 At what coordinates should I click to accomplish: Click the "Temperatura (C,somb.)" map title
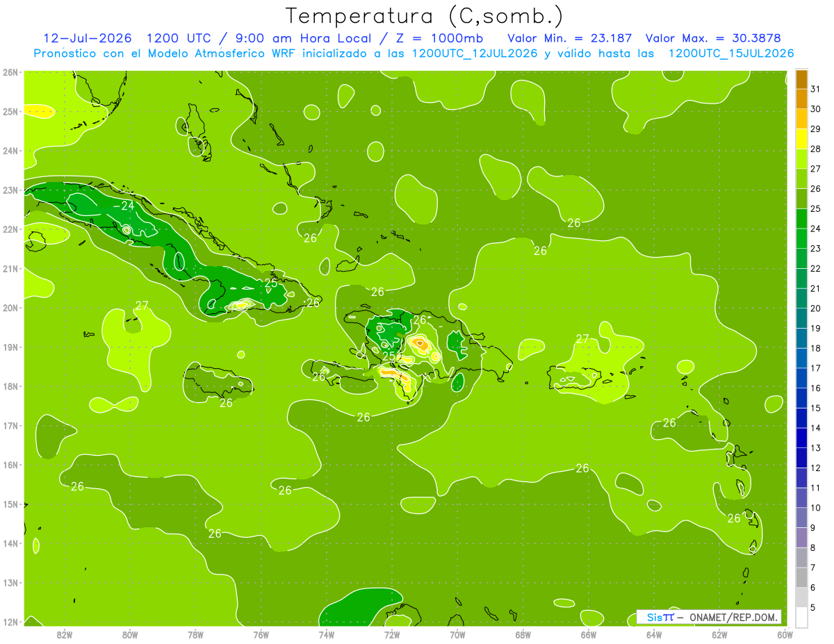425,16
